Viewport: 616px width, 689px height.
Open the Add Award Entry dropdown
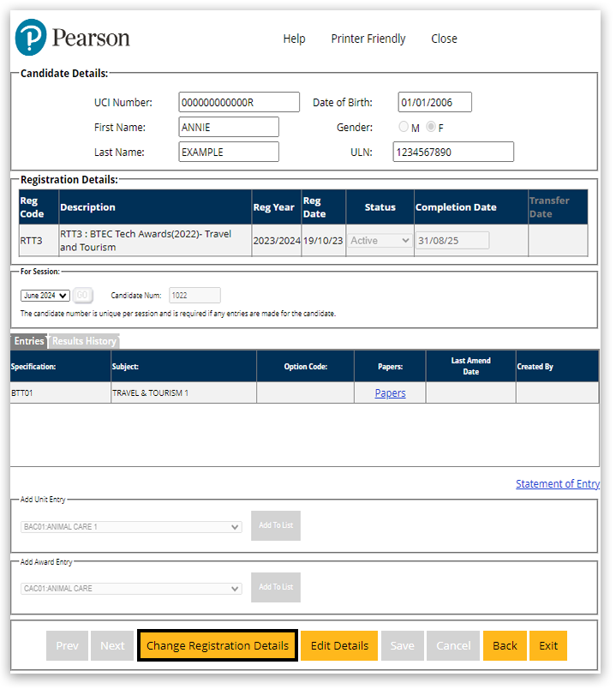[x=131, y=589]
